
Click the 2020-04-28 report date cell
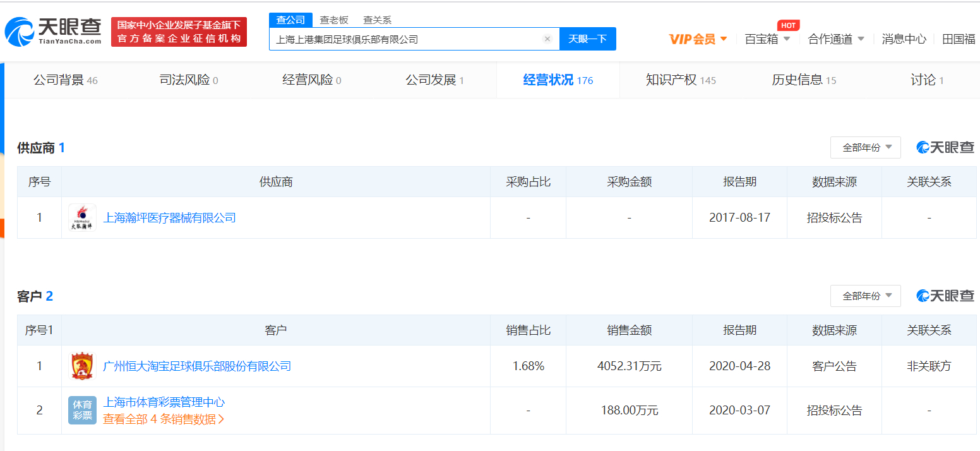740,366
